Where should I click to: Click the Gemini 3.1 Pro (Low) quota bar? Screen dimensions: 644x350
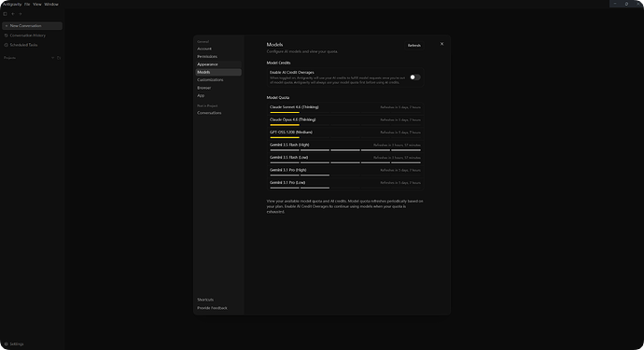point(345,188)
